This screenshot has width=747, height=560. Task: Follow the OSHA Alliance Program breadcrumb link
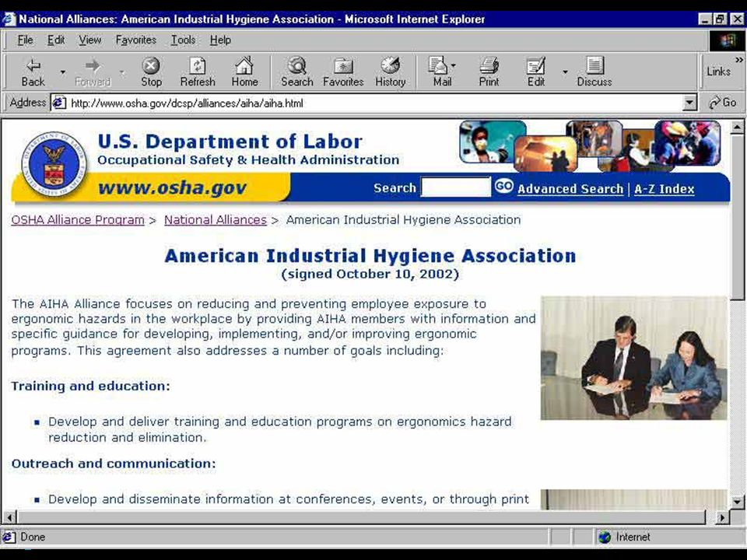pyautogui.click(x=78, y=220)
